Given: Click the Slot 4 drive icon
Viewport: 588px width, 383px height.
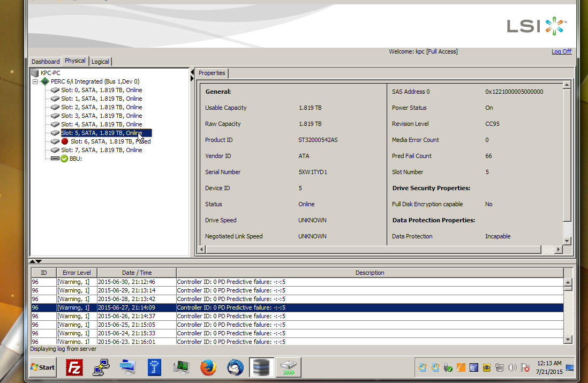Looking at the screenshot, I should (55, 124).
